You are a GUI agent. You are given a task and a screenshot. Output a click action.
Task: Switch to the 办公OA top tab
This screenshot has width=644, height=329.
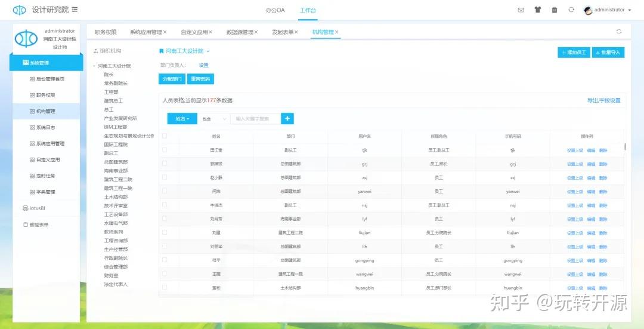(275, 10)
